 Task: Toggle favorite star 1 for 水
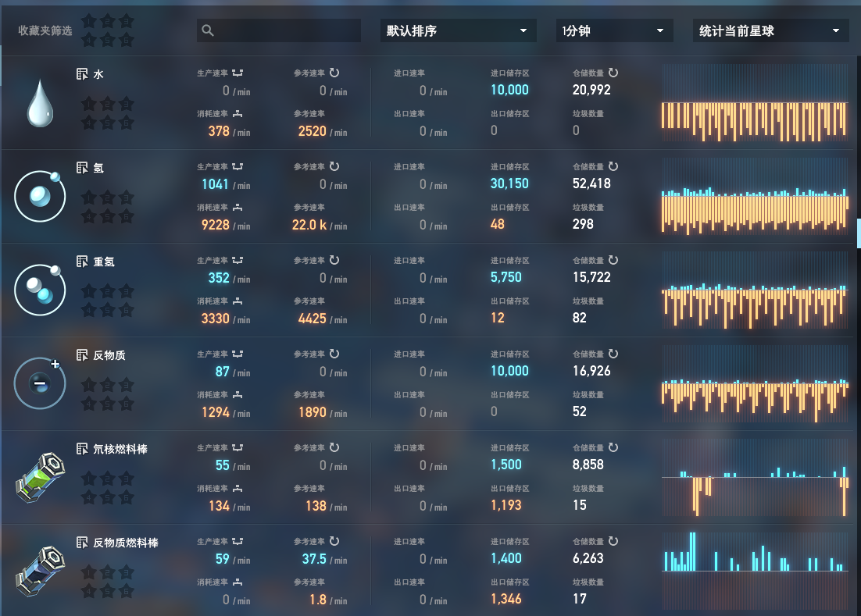(88, 103)
